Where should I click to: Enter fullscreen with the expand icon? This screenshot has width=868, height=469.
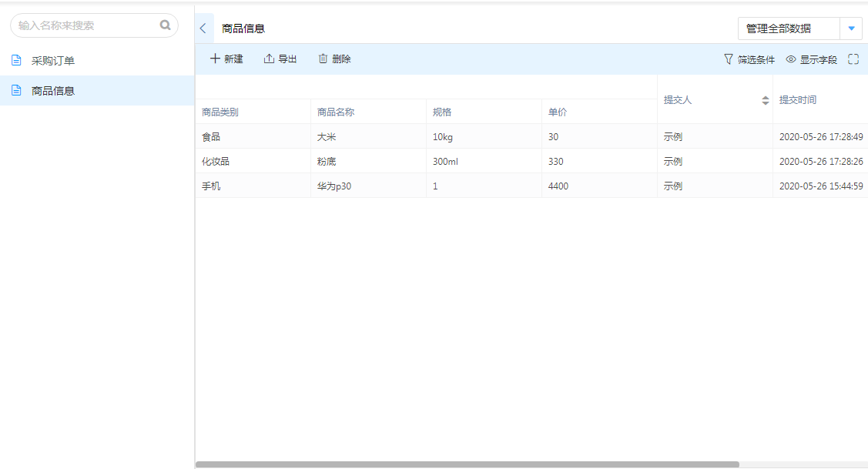(x=853, y=59)
